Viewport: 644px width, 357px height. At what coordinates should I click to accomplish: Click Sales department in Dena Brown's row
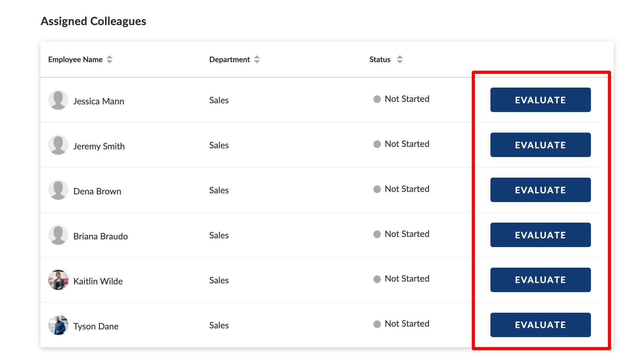click(219, 190)
